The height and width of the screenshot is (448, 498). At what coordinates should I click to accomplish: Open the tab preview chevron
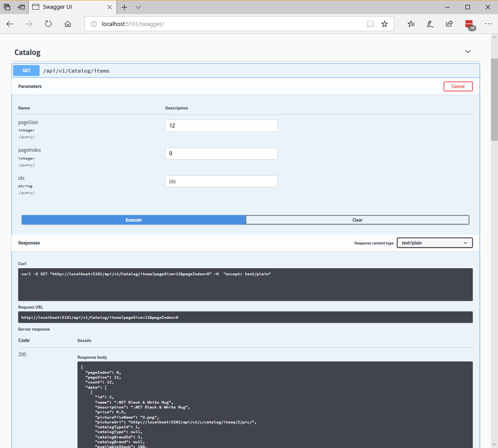[x=138, y=7]
